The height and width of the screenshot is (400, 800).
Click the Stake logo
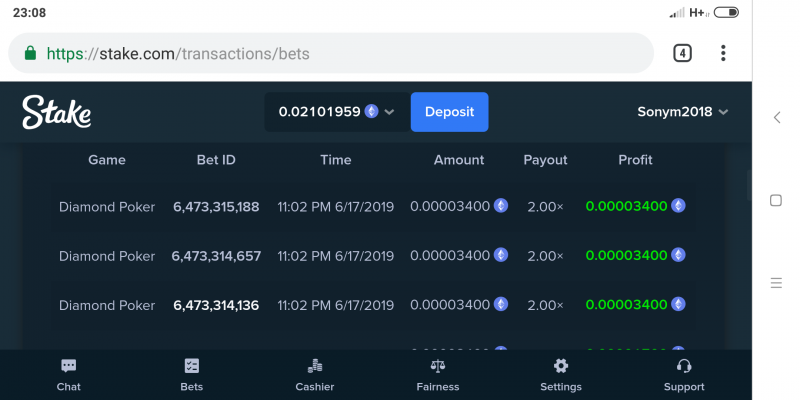[57, 112]
